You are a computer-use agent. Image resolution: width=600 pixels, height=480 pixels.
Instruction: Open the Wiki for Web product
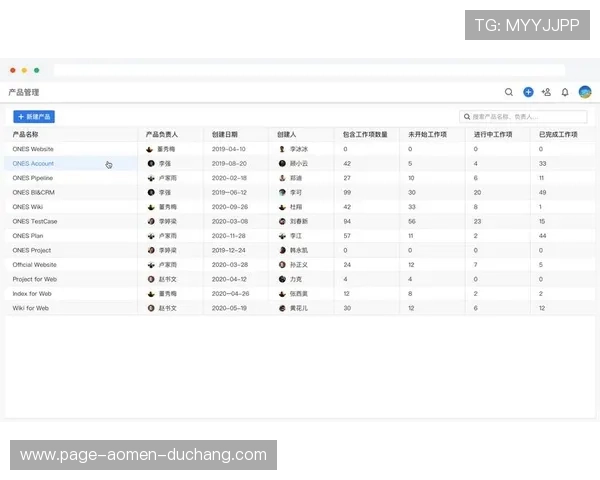tap(30, 308)
